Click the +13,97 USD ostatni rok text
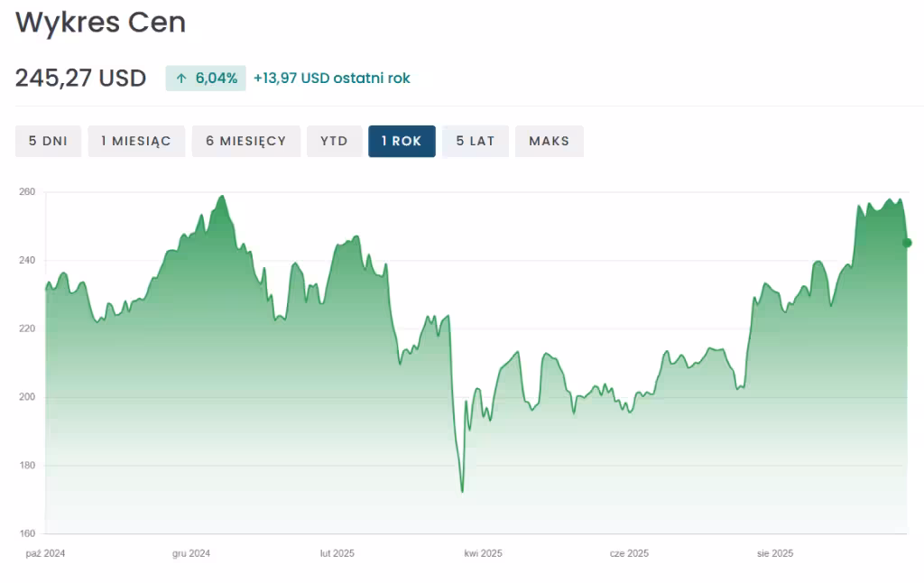Image resolution: width=924 pixels, height=583 pixels. pyautogui.click(x=331, y=79)
